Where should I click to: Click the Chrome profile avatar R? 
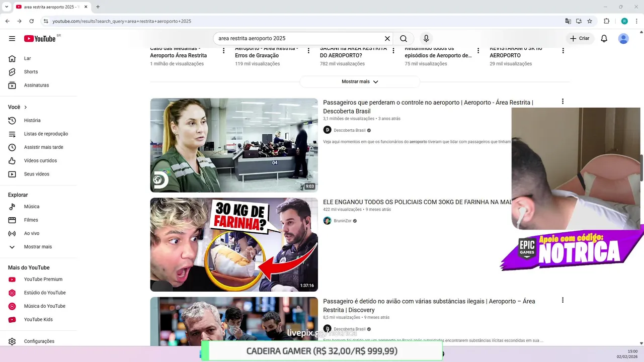pyautogui.click(x=624, y=21)
